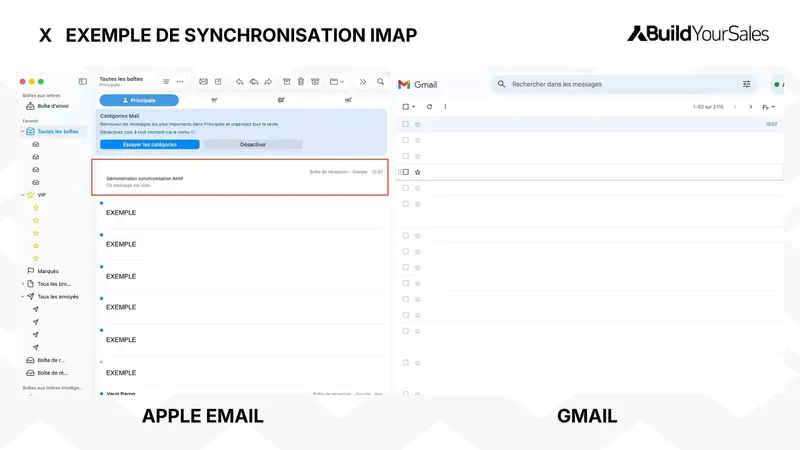This screenshot has width=800, height=450.
Task: Tick the Gmail select-all checkbox
Action: tap(406, 107)
